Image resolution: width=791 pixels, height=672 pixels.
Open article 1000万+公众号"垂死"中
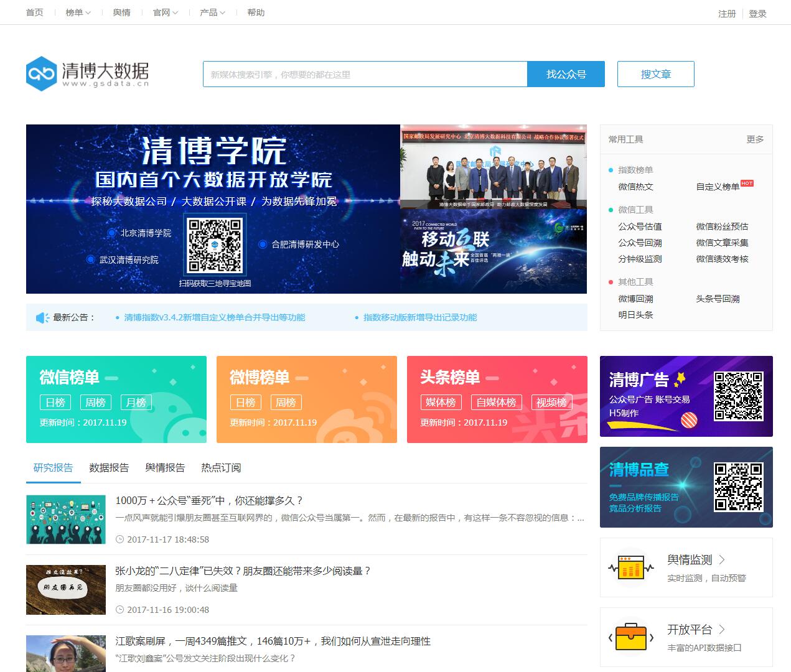tap(209, 500)
